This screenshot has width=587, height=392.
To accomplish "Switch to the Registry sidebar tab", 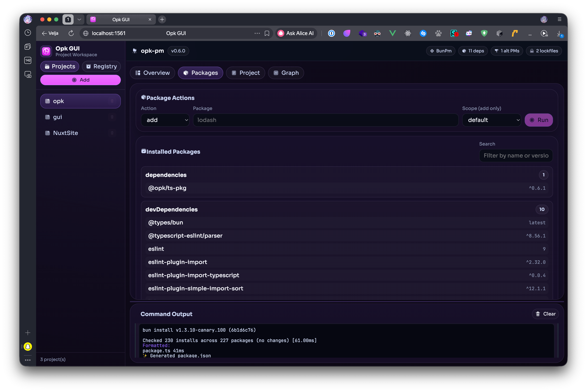I will pos(101,66).
